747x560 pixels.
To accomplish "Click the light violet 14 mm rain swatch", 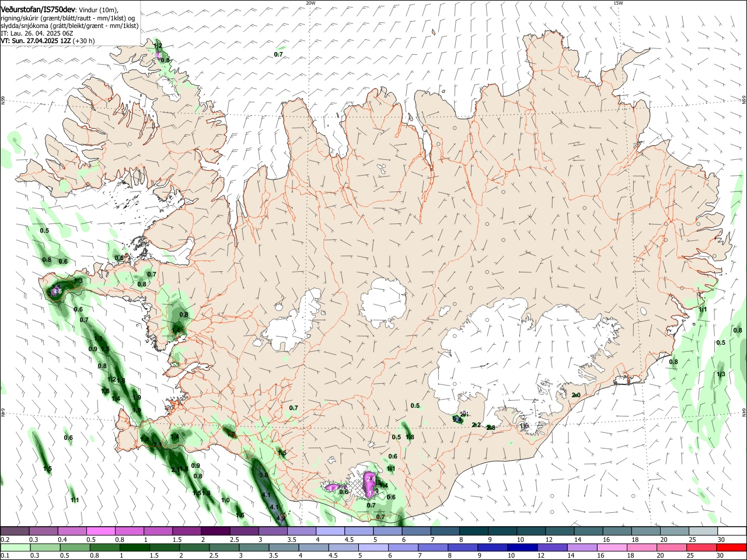I will [582, 548].
